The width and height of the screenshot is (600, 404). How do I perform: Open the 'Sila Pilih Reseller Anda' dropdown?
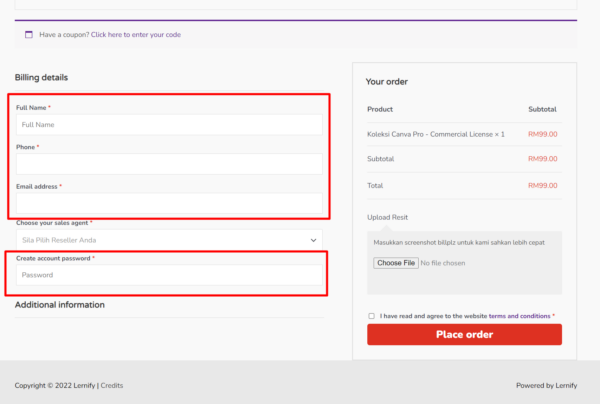pyautogui.click(x=160, y=240)
